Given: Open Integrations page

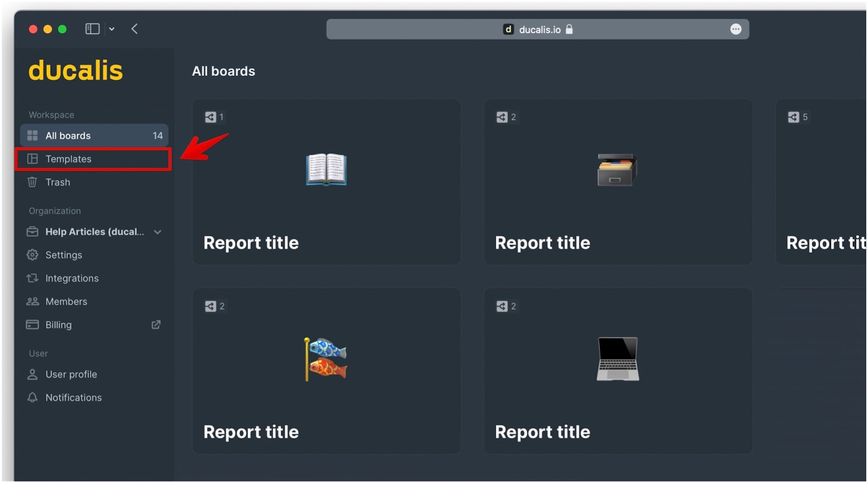Looking at the screenshot, I should pos(94,278).
